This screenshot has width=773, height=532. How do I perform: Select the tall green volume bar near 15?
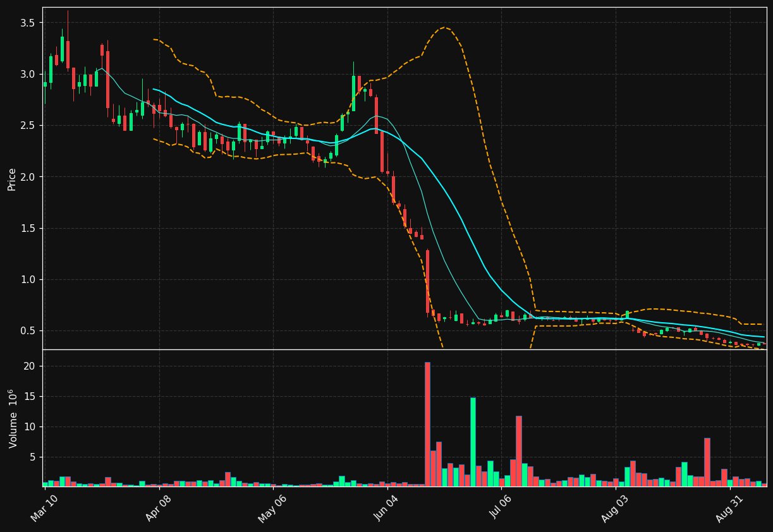click(473, 442)
